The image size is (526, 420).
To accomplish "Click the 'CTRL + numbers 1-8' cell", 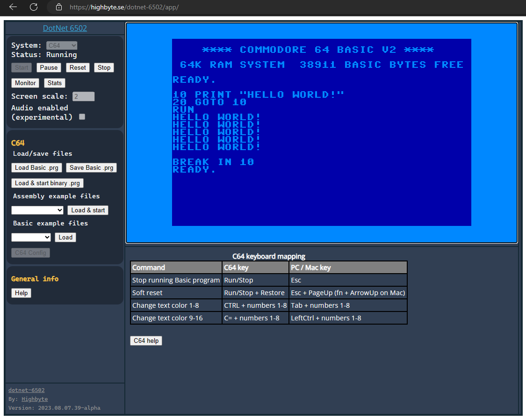I will coord(255,305).
